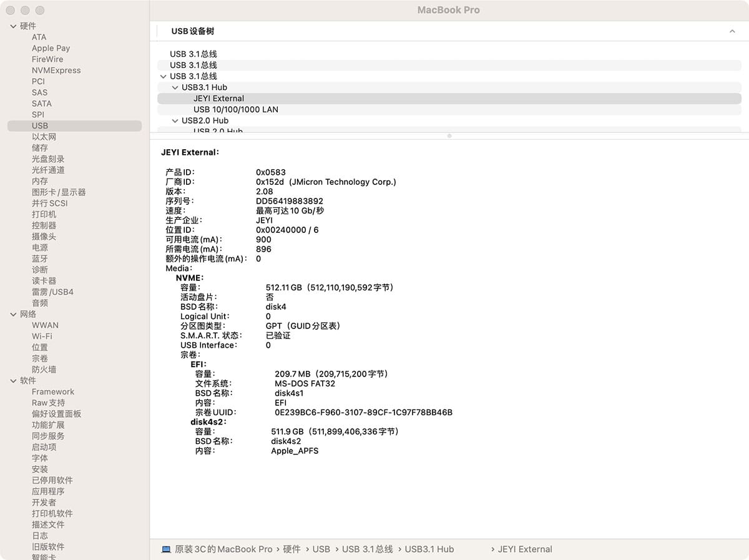
Task: Collapse the 软件 sidebar section
Action: coord(14,381)
